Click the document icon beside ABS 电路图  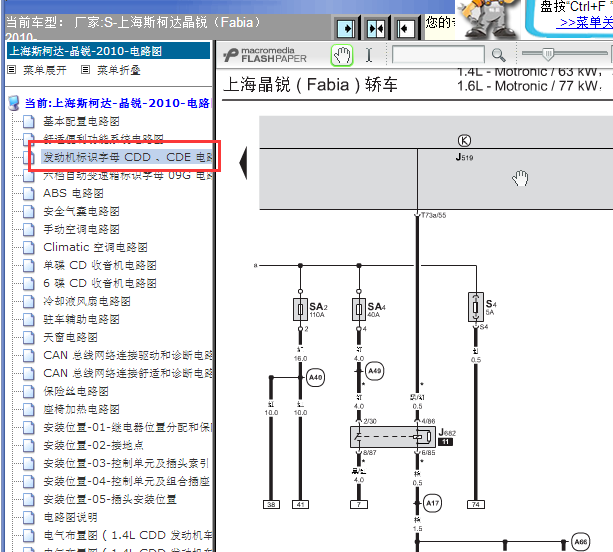click(28, 194)
